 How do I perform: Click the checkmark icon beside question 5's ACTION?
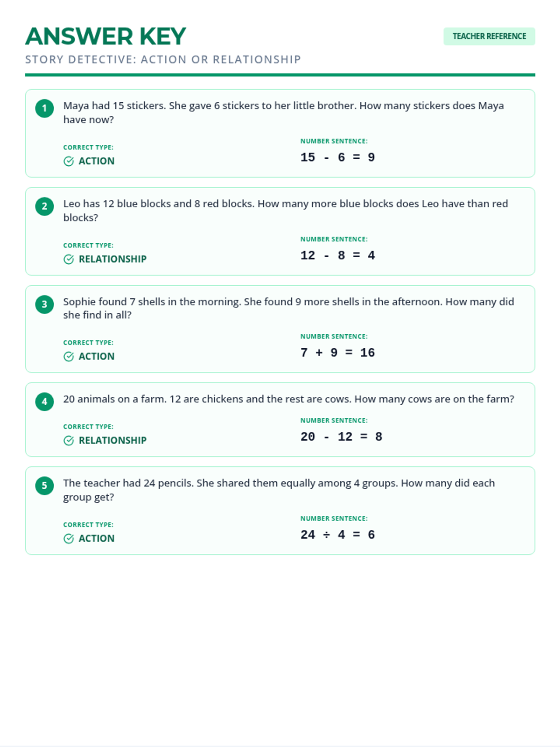[x=69, y=539]
